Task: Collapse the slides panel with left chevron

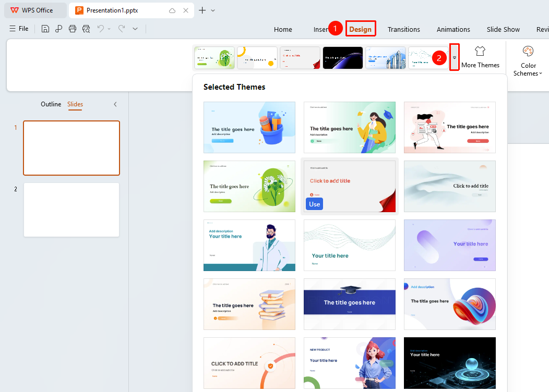Action: [x=115, y=104]
